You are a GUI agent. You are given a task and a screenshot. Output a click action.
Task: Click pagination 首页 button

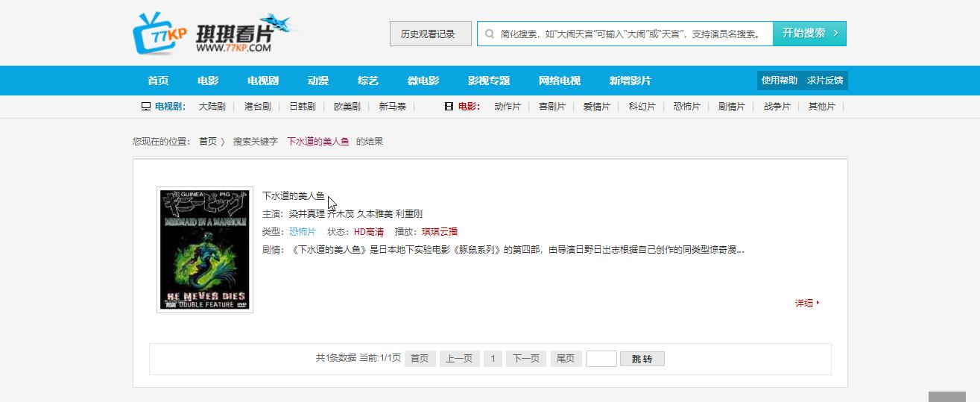tap(420, 359)
